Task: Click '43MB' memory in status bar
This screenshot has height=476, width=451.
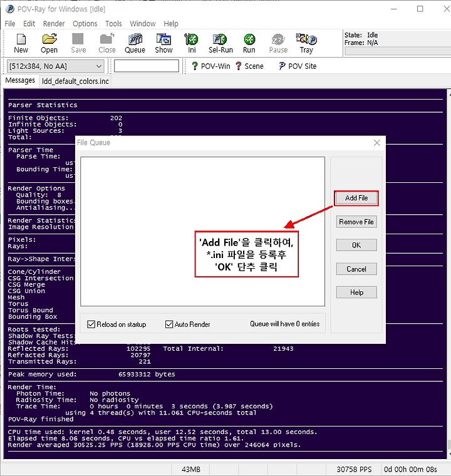Action: (x=190, y=469)
